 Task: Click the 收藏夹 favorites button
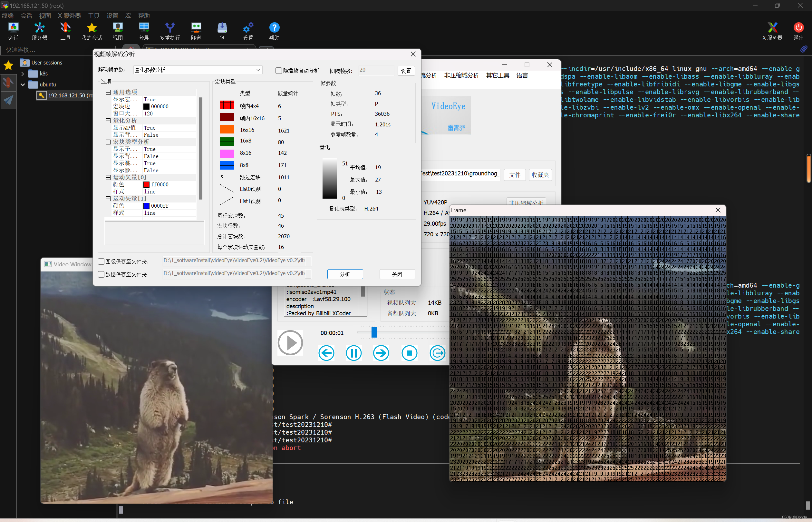pos(540,175)
